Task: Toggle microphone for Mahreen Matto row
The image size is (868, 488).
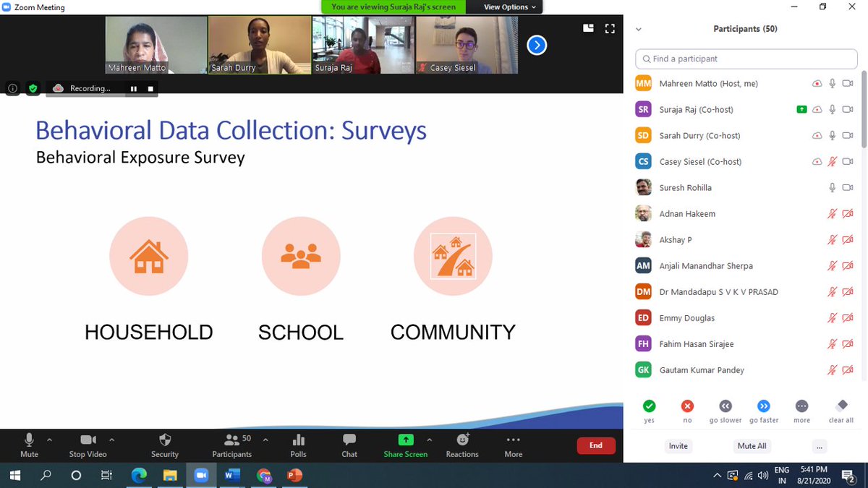Action: [x=833, y=84]
